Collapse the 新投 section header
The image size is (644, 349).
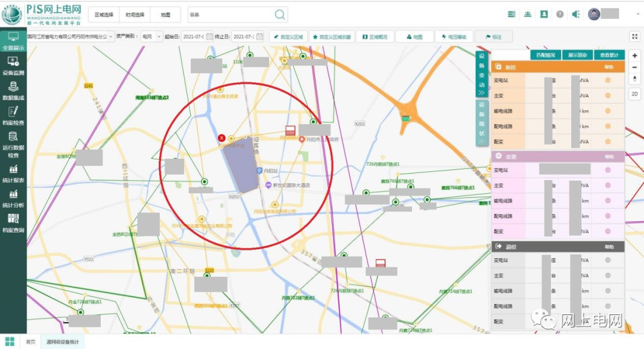point(558,67)
